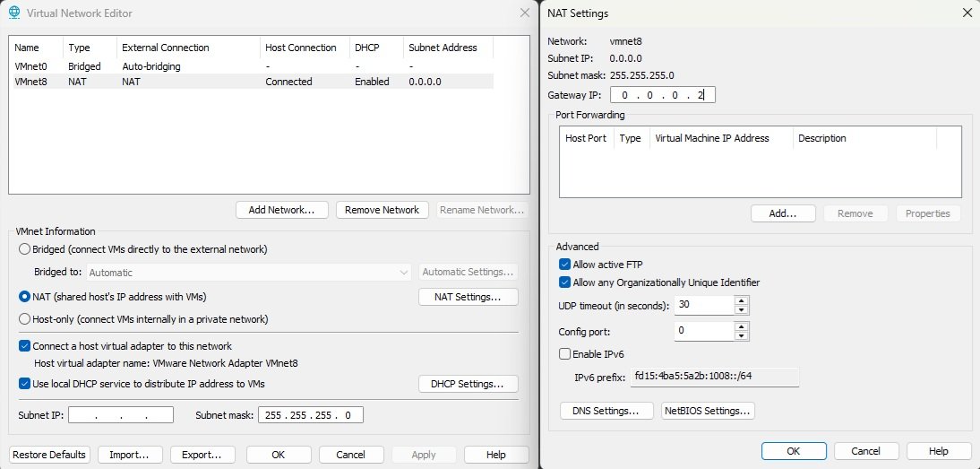Image resolution: width=980 pixels, height=469 pixels.
Task: Click Add button under Port Forwarding
Action: coord(782,213)
